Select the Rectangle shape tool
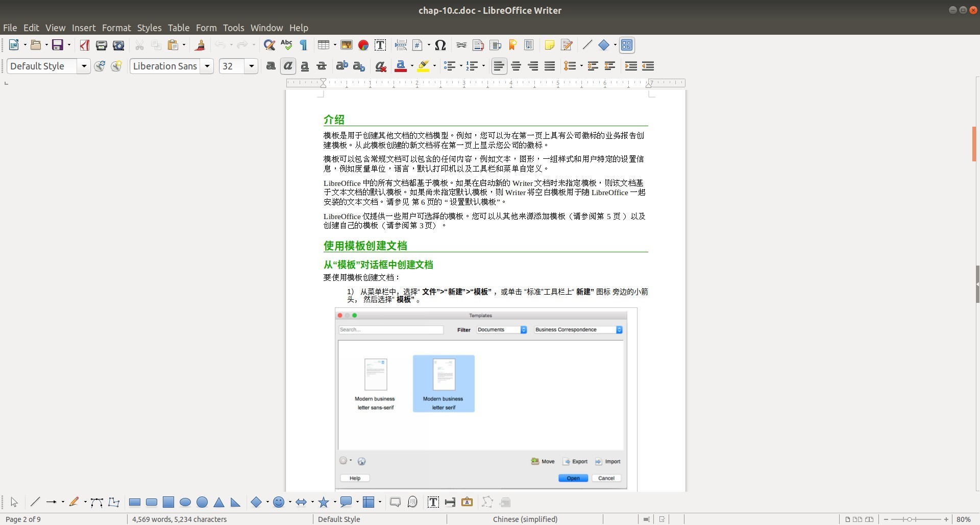Screen dimensions: 980x525 tap(135, 503)
